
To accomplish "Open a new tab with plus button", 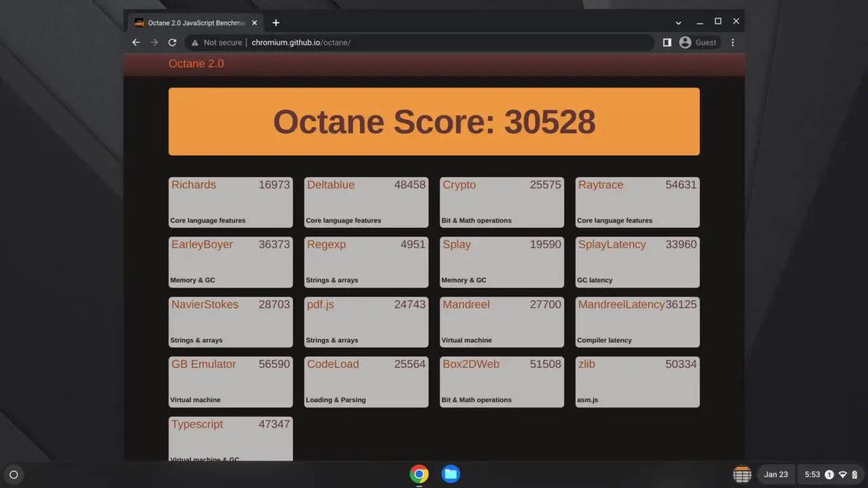I will pyautogui.click(x=276, y=22).
